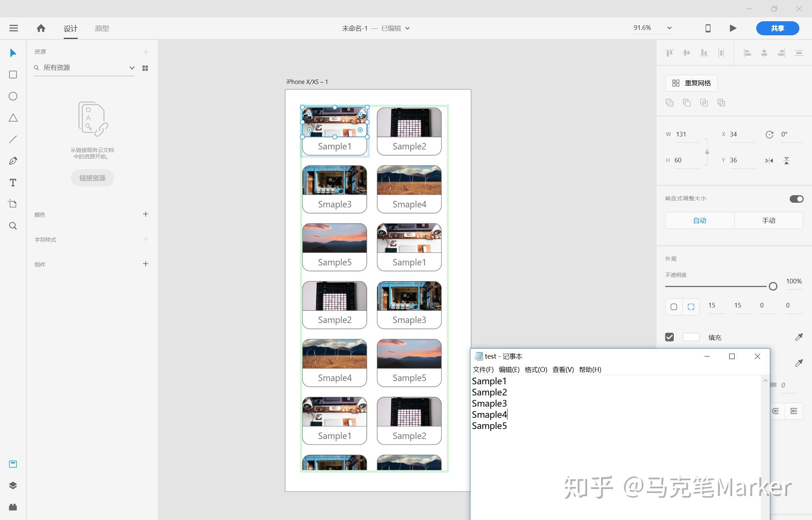Click the 共享 share button
The width and height of the screenshot is (812, 520).
(777, 28)
